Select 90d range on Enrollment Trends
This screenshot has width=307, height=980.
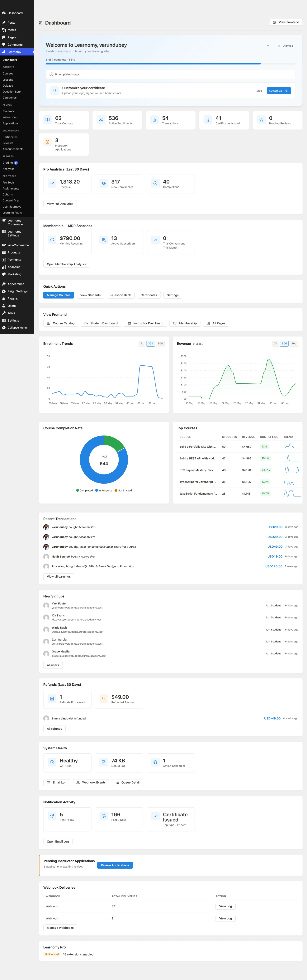(160, 343)
